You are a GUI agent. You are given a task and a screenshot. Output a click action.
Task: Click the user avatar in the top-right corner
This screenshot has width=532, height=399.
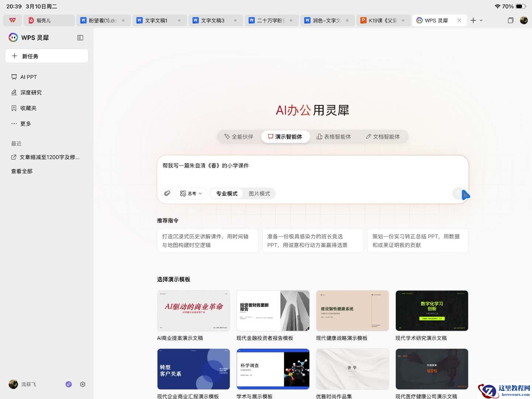[x=524, y=20]
